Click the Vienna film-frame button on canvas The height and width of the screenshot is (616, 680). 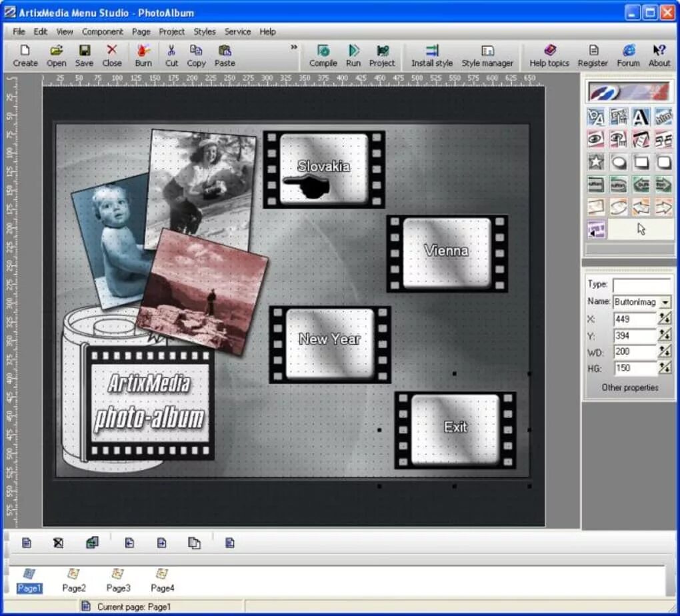(447, 253)
